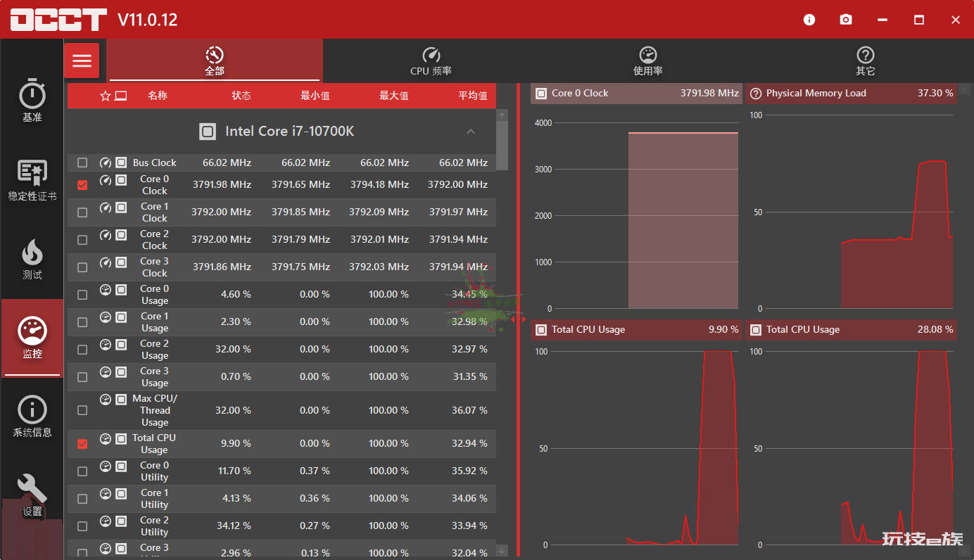Switch to the 全部 tab
974x560 pixels.
215,61
